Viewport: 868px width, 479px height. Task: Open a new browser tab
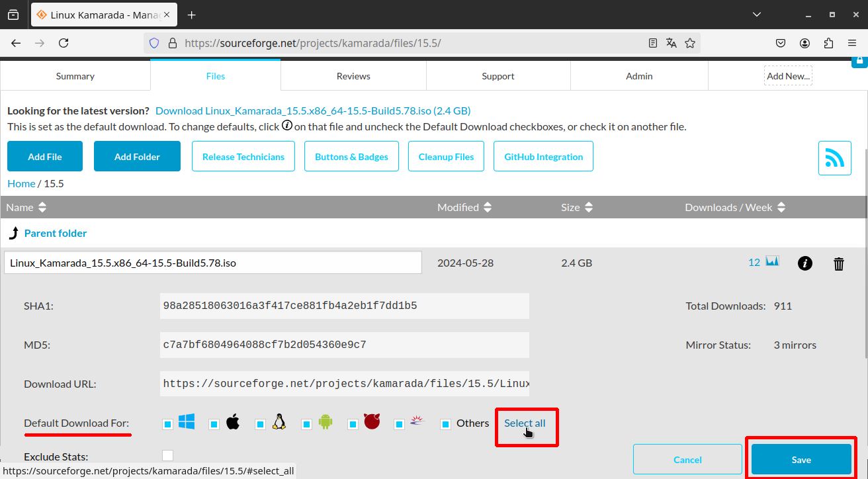pyautogui.click(x=192, y=15)
